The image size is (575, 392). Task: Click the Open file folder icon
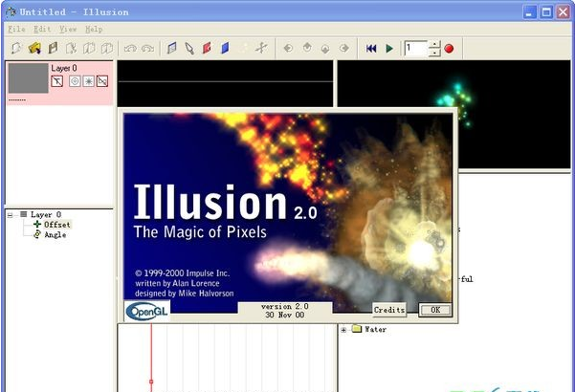pos(34,48)
